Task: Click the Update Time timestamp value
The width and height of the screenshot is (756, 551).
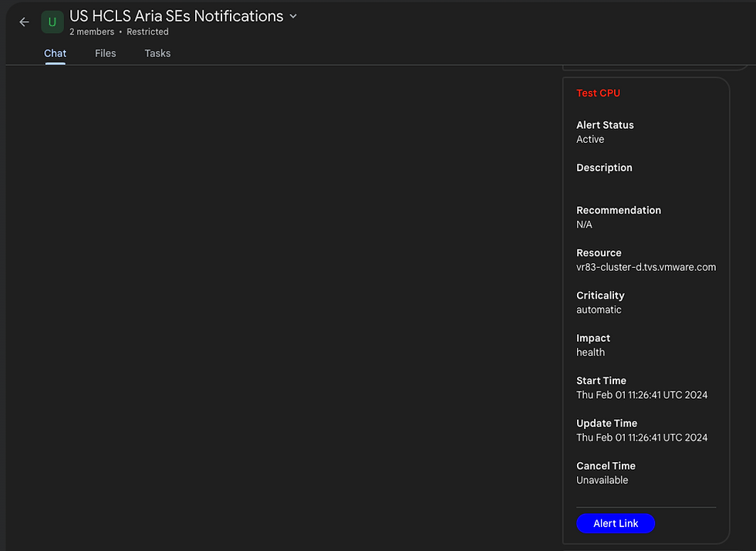Action: [x=642, y=438]
